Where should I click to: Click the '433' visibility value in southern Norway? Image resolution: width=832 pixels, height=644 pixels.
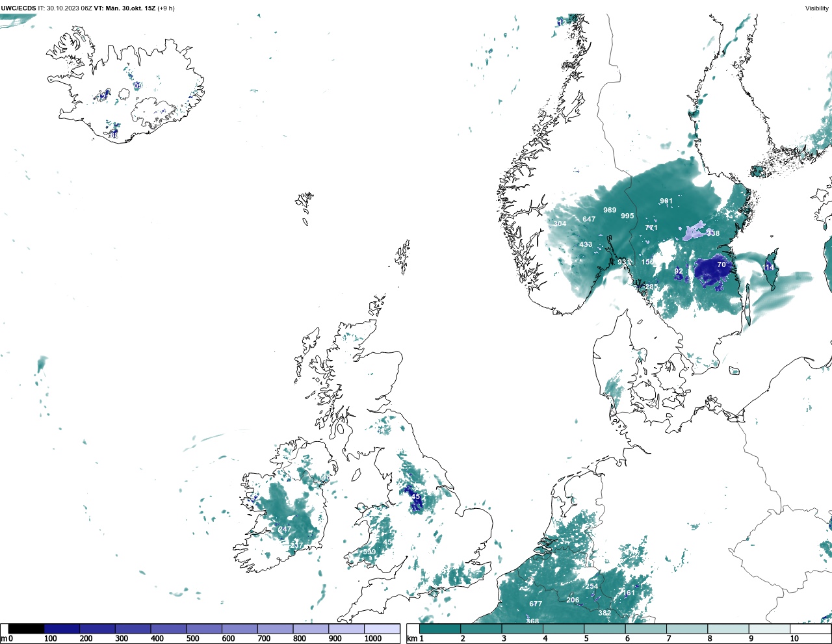click(586, 244)
